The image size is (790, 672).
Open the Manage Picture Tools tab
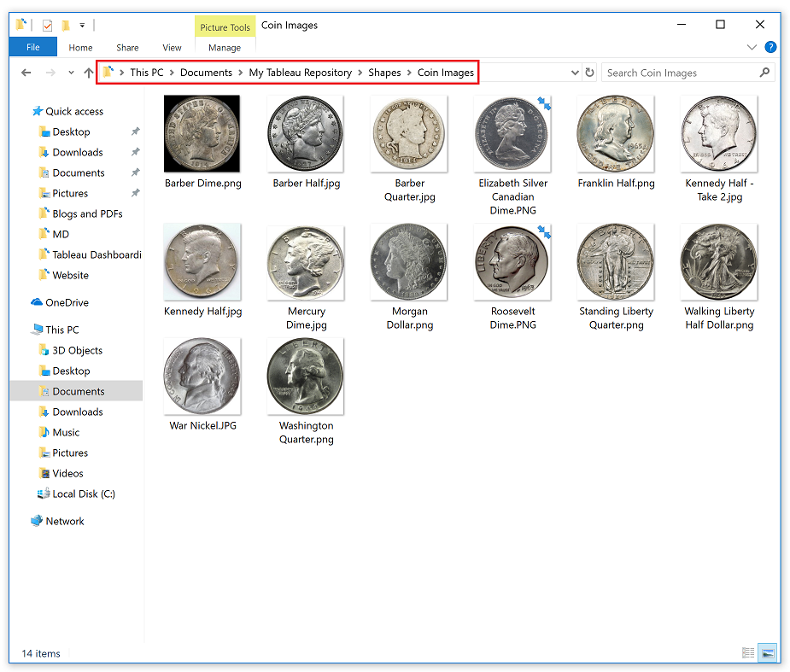click(225, 47)
